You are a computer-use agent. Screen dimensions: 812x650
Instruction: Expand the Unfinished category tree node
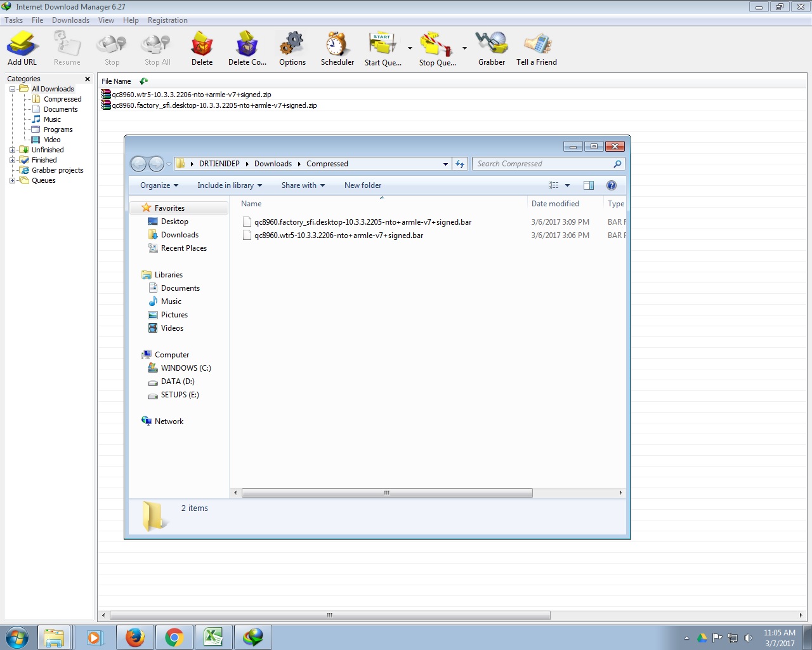[12, 150]
